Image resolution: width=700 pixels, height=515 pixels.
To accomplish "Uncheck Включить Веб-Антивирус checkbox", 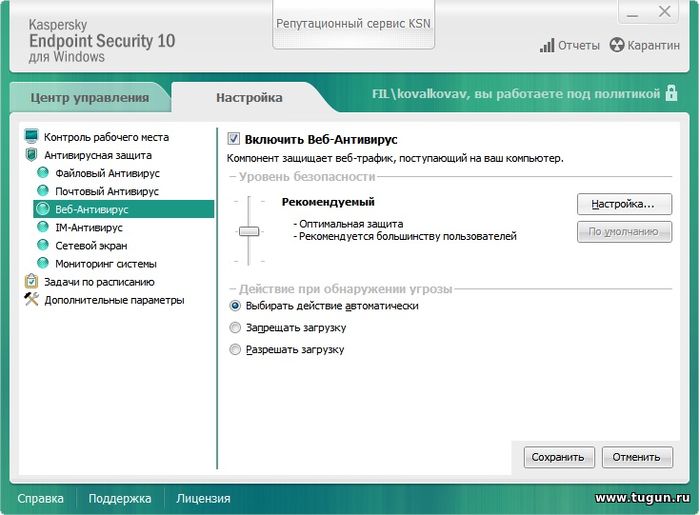I will (x=233, y=138).
